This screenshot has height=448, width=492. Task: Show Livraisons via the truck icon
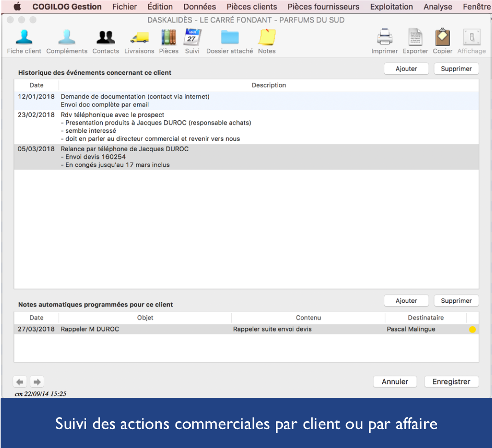tap(139, 37)
